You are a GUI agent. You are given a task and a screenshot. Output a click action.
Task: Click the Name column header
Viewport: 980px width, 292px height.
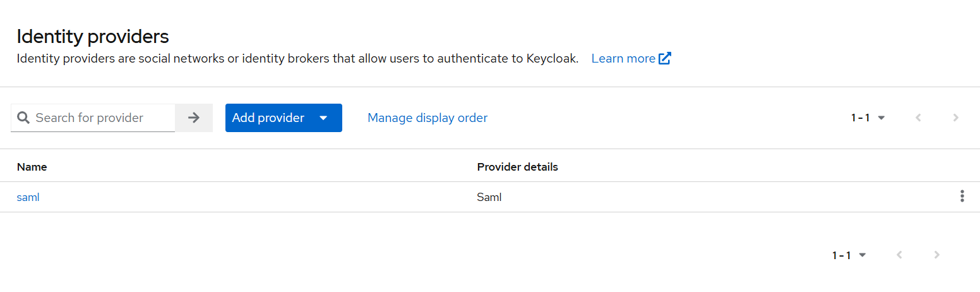[32, 167]
